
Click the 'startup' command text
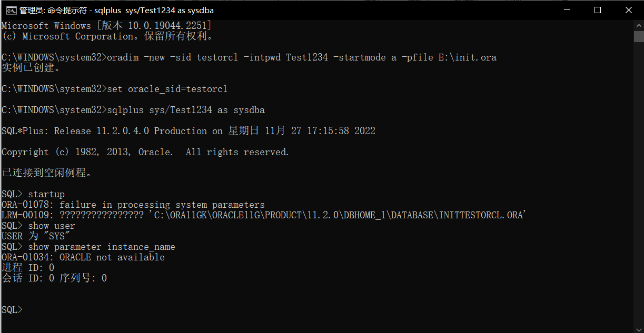pyautogui.click(x=46, y=194)
